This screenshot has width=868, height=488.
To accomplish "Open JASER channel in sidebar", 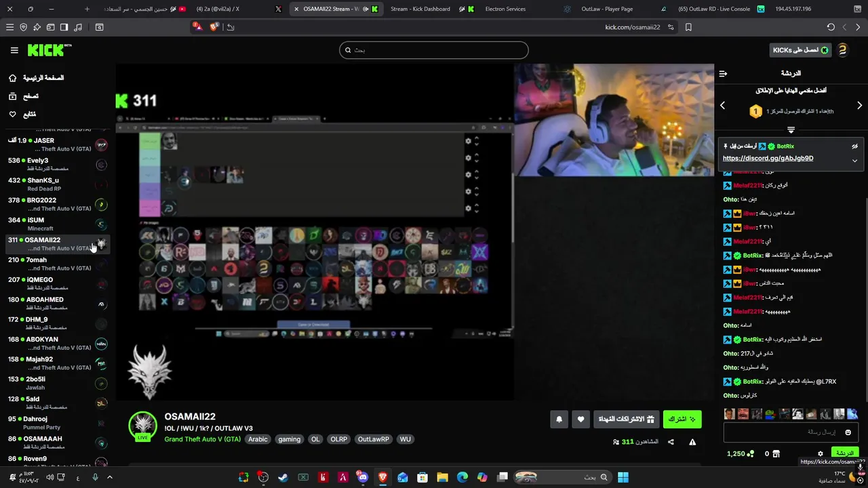I will [57, 144].
